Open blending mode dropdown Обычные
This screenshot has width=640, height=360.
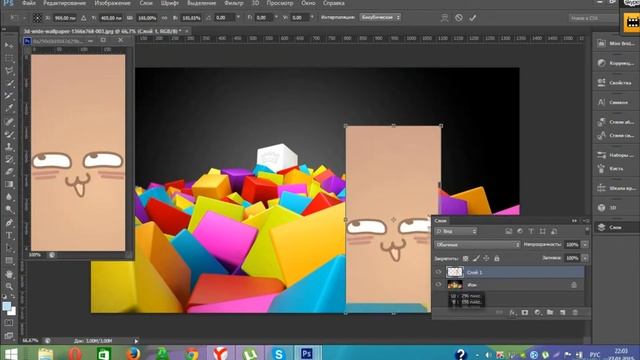point(477,245)
